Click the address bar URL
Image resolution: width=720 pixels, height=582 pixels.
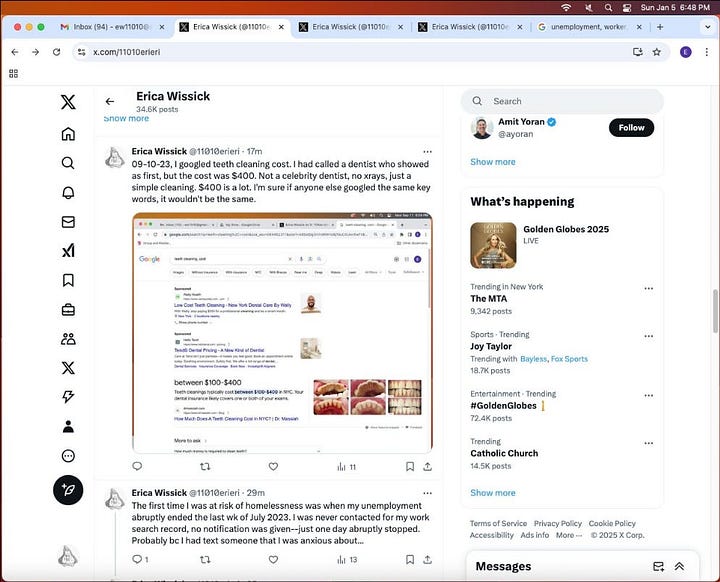click(127, 52)
